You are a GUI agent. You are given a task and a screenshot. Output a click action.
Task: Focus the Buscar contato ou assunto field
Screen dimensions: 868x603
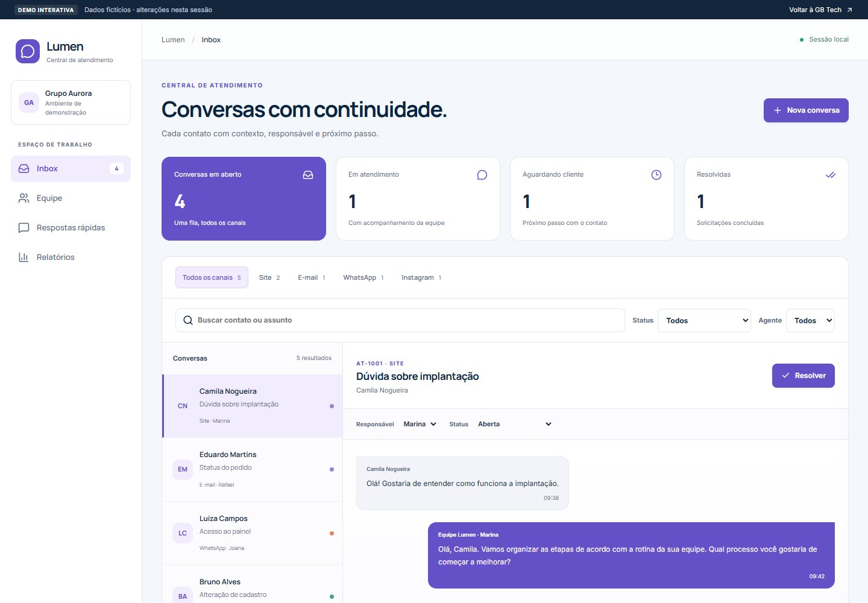click(x=400, y=320)
